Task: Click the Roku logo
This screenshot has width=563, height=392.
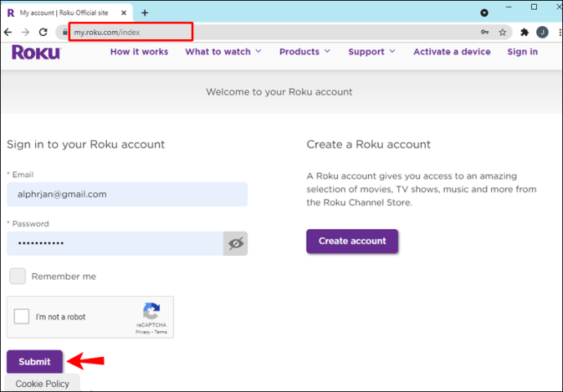Action: pyautogui.click(x=35, y=53)
